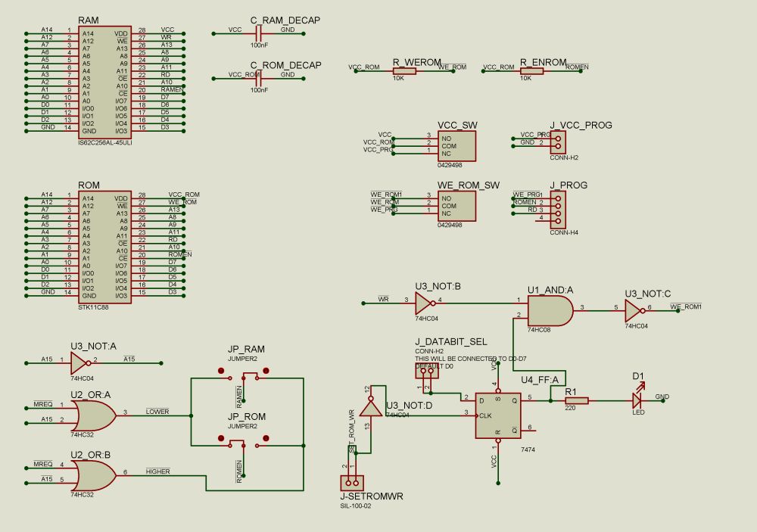Click the U4_FF:A 7474 flip-flop
The height and width of the screenshot is (532, 757).
497,414
